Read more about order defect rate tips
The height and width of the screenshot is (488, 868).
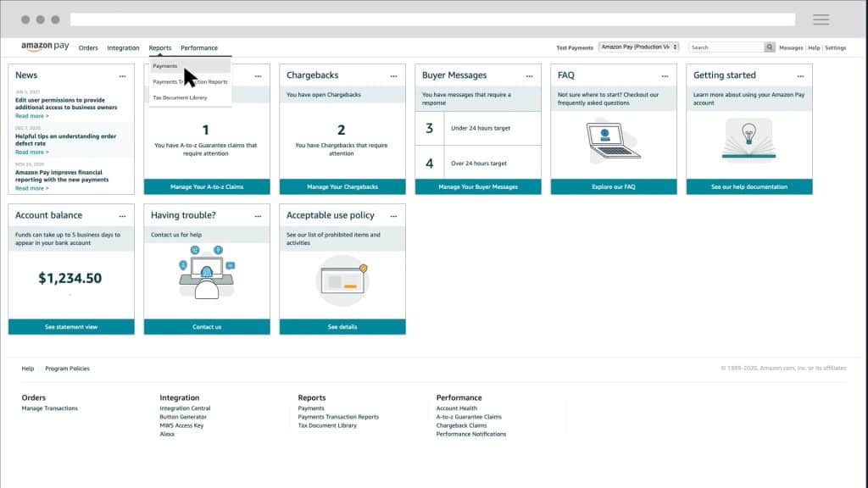31,152
